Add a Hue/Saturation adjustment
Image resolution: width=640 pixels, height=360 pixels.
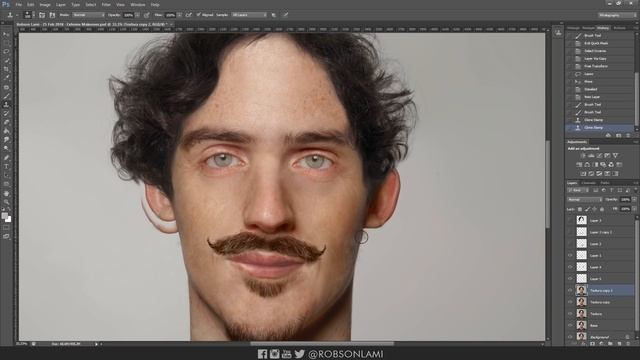click(x=579, y=164)
